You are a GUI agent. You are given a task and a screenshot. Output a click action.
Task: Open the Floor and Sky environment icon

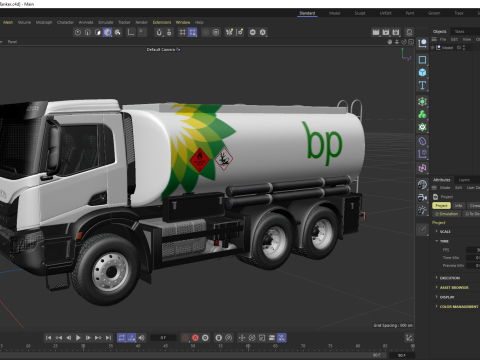422,184
